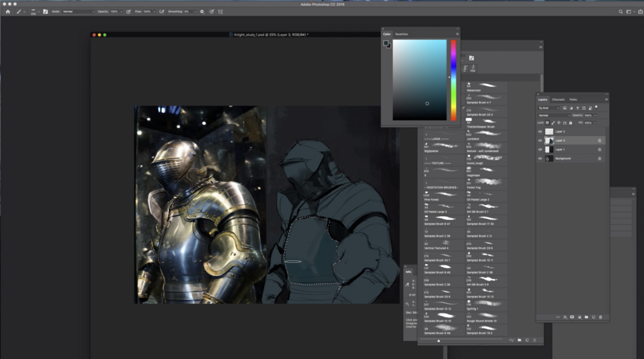Hide Layer 2 using its eye icon
This screenshot has height=359, width=644.
pyautogui.click(x=540, y=131)
